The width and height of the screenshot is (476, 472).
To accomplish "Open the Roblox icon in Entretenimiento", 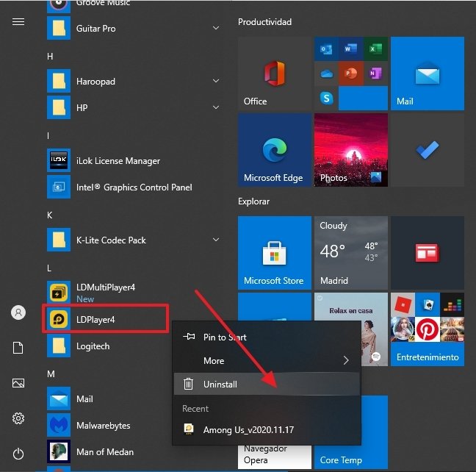I will coord(403,305).
